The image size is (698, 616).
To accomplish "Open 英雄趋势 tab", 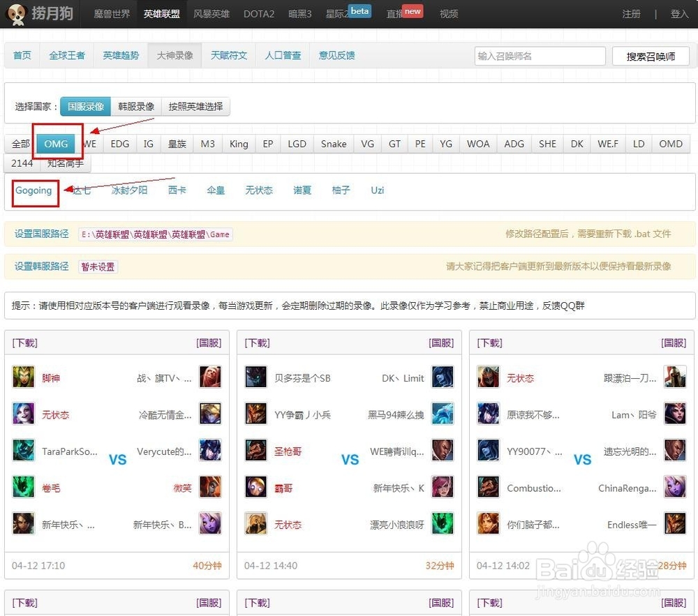I will click(x=121, y=56).
